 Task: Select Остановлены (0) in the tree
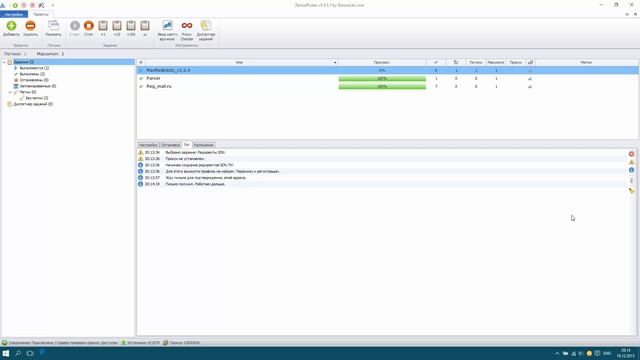tap(34, 80)
